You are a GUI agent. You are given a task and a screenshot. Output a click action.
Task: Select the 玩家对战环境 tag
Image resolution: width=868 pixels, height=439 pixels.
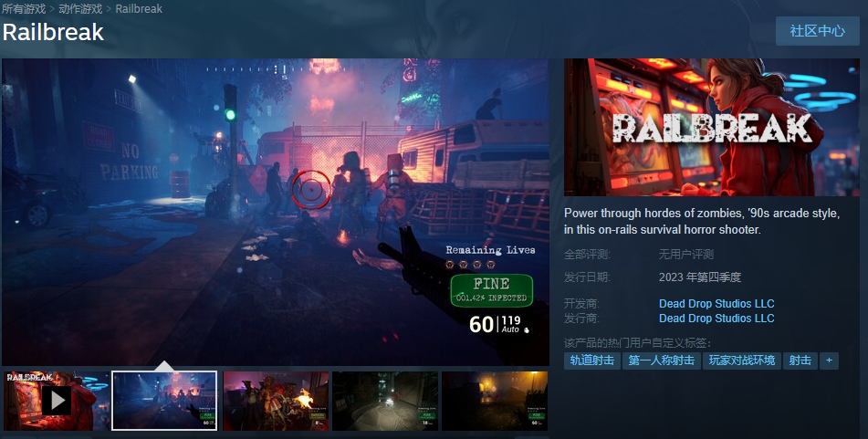coord(742,361)
